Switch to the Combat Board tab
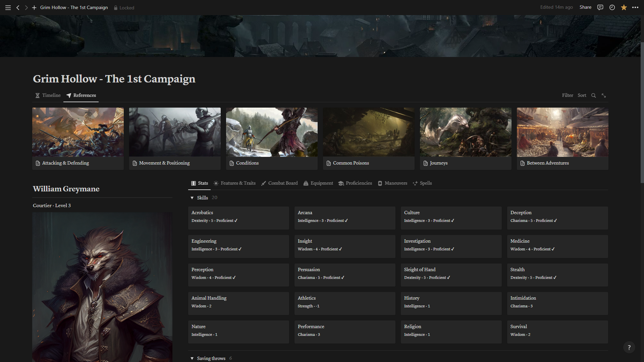Screen dimensions: 644x362 [x=279, y=183]
